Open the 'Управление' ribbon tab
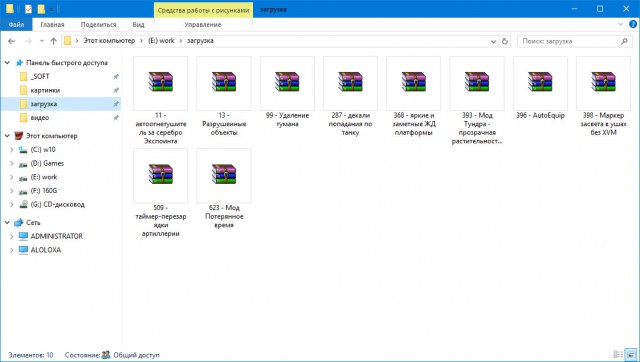Viewport: 640px width, 362px height. tap(203, 24)
